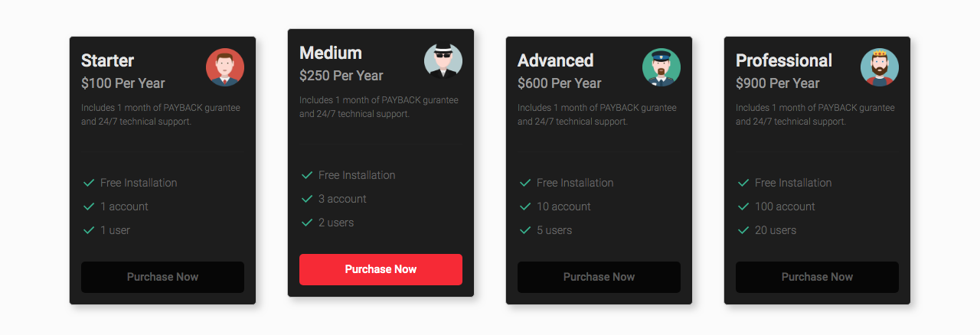Click the Medium plan sunglasses avatar

(x=443, y=60)
